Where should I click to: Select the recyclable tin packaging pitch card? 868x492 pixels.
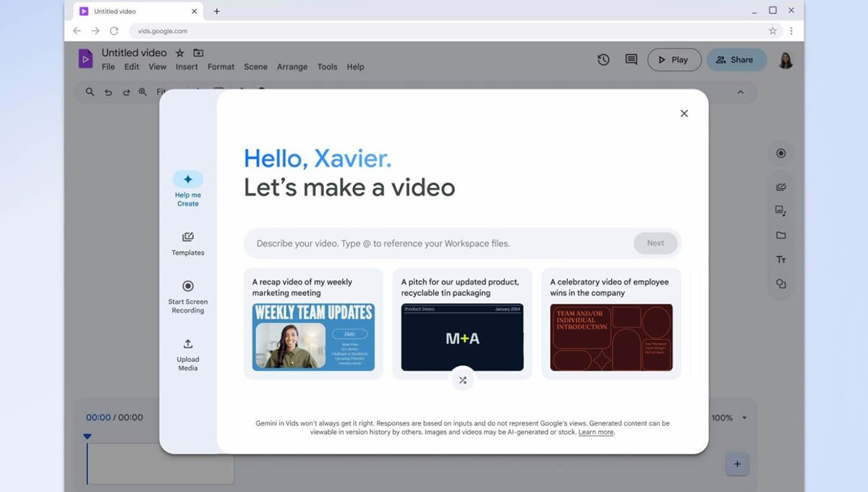click(x=462, y=323)
